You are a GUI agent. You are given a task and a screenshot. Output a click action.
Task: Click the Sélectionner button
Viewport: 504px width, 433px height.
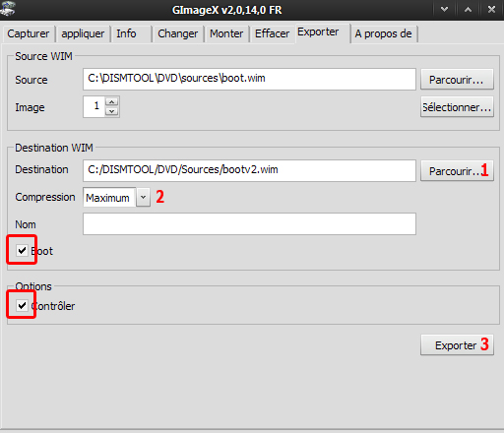point(457,107)
